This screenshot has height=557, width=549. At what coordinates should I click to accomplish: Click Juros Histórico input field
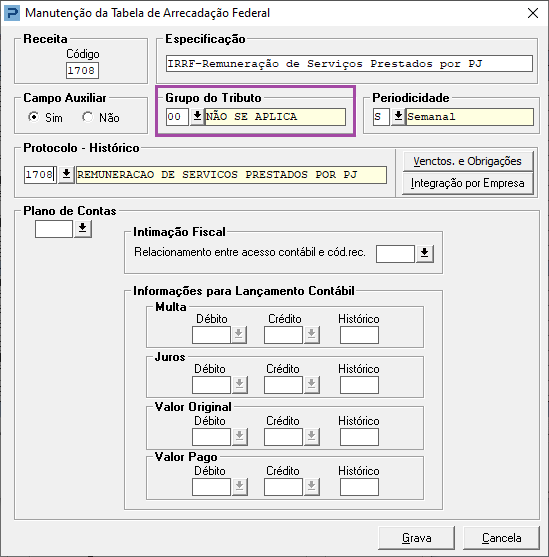(359, 385)
